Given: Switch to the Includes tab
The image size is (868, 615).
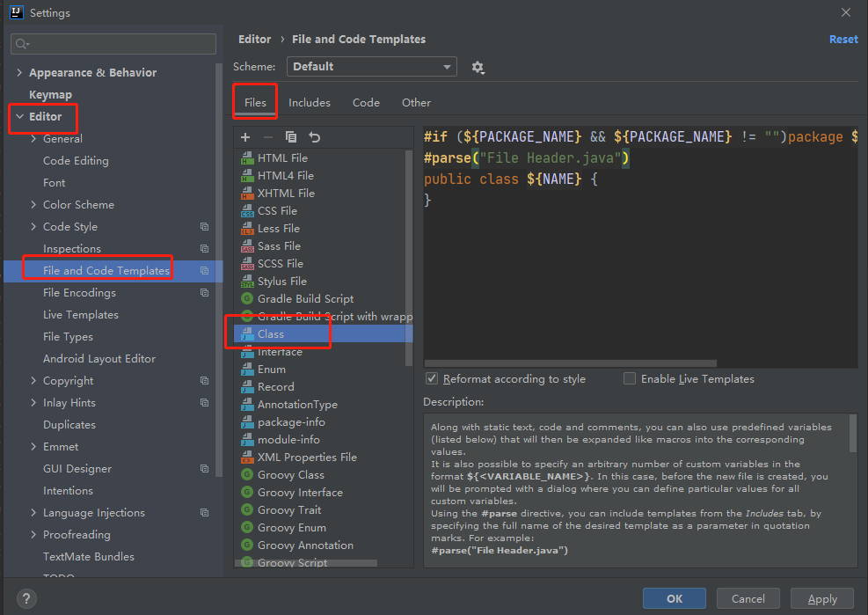Looking at the screenshot, I should pyautogui.click(x=310, y=103).
